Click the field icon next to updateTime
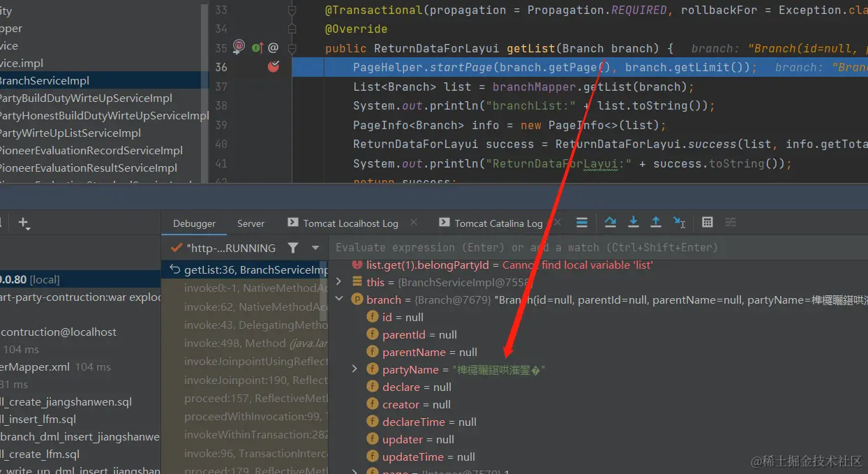The image size is (868, 474). [373, 457]
